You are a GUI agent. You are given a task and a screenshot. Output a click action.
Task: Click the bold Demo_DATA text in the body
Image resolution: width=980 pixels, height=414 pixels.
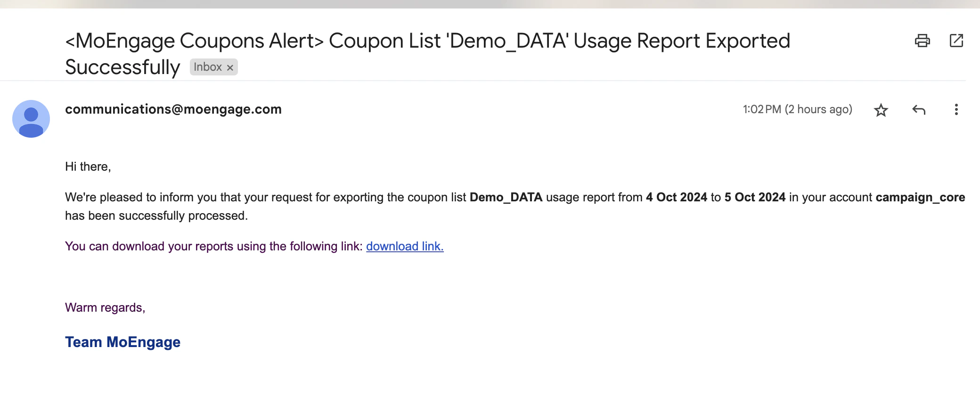pos(506,197)
